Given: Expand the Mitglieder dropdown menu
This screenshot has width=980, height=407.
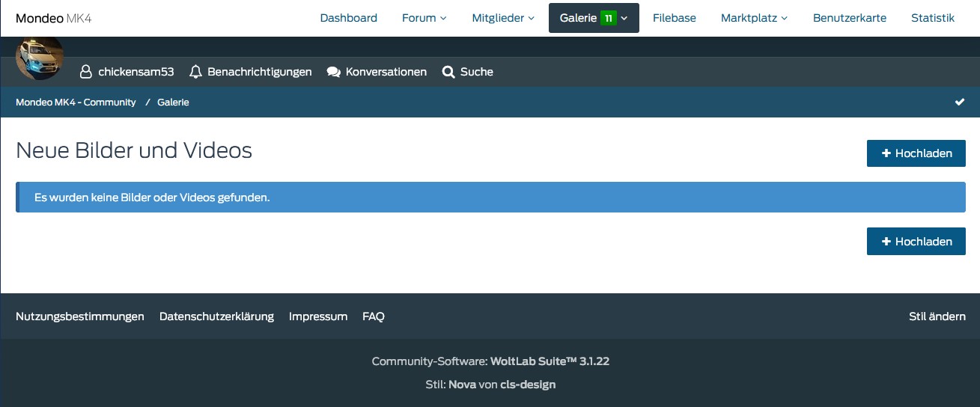Looking at the screenshot, I should (503, 18).
